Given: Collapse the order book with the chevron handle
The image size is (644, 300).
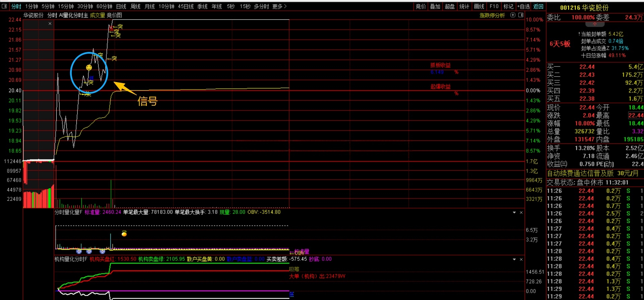Looking at the screenshot, I should [595, 24].
